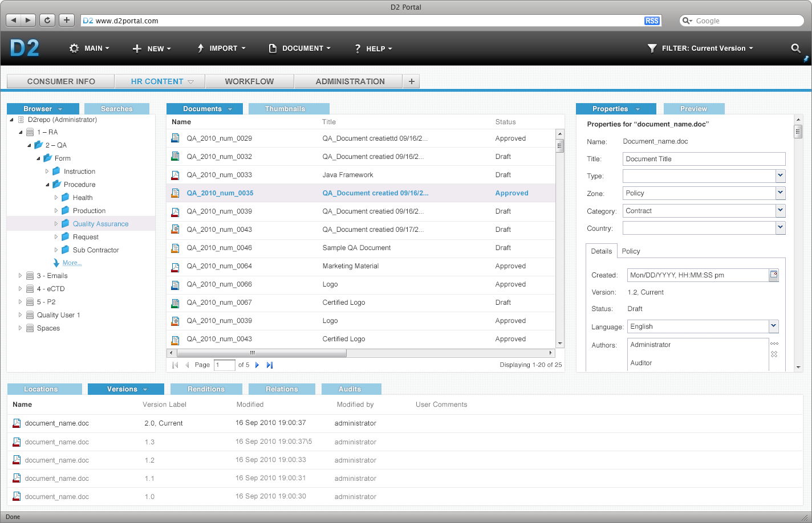The image size is (812, 523).
Task: Click the D2repo repository icon
Action: tap(21, 120)
